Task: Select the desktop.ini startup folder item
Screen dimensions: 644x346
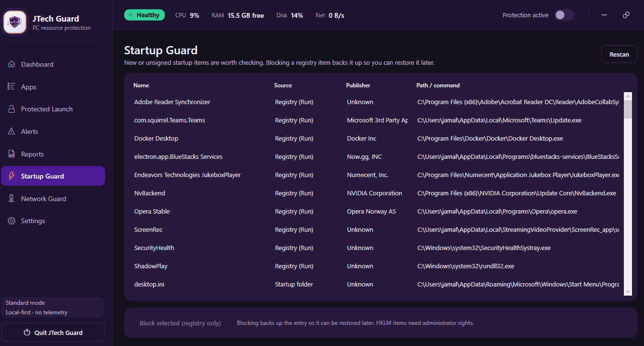Action: [x=376, y=285]
